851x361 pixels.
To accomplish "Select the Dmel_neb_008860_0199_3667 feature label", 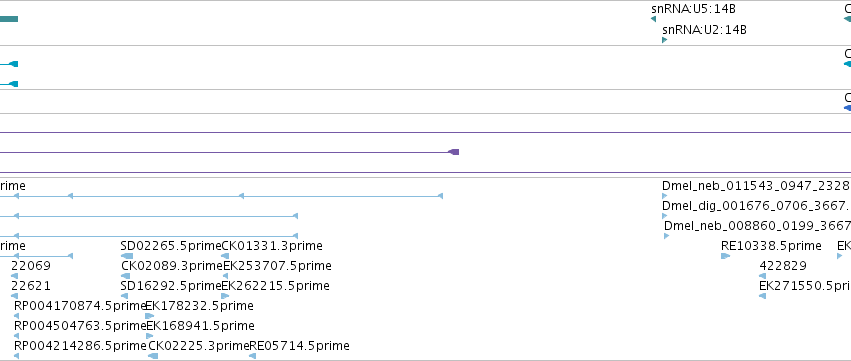I will coord(757,226).
